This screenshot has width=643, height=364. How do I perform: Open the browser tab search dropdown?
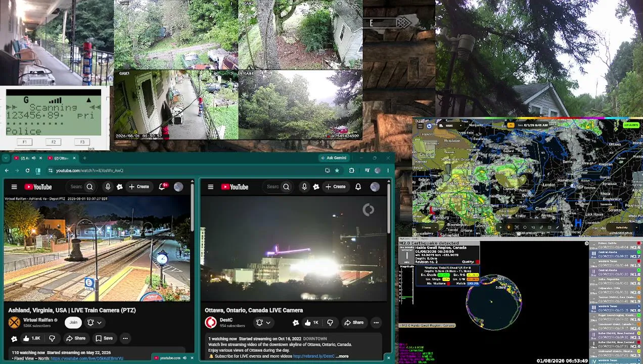click(x=7, y=158)
